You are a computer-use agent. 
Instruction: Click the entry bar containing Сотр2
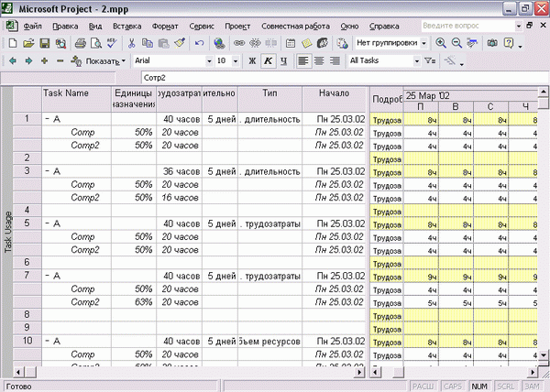(x=345, y=78)
